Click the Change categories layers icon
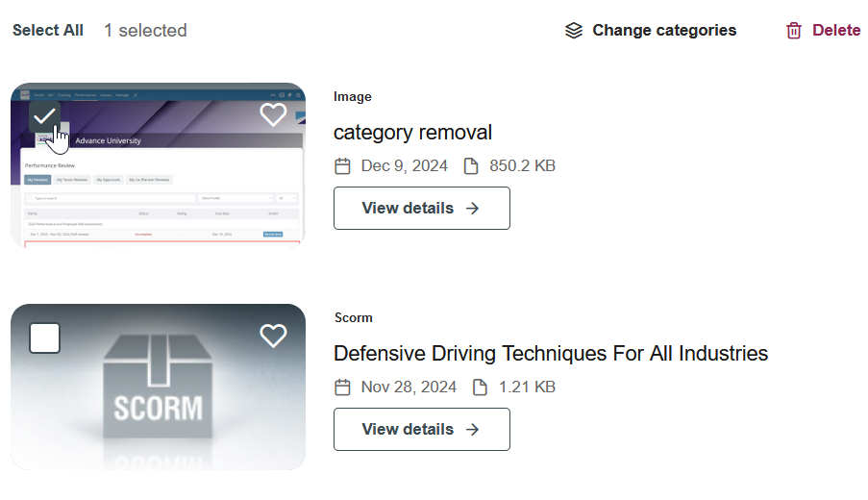This screenshot has width=868, height=500. coord(574,31)
